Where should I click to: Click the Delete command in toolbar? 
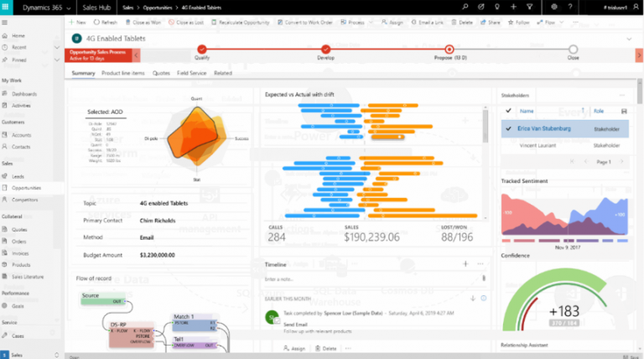click(464, 22)
